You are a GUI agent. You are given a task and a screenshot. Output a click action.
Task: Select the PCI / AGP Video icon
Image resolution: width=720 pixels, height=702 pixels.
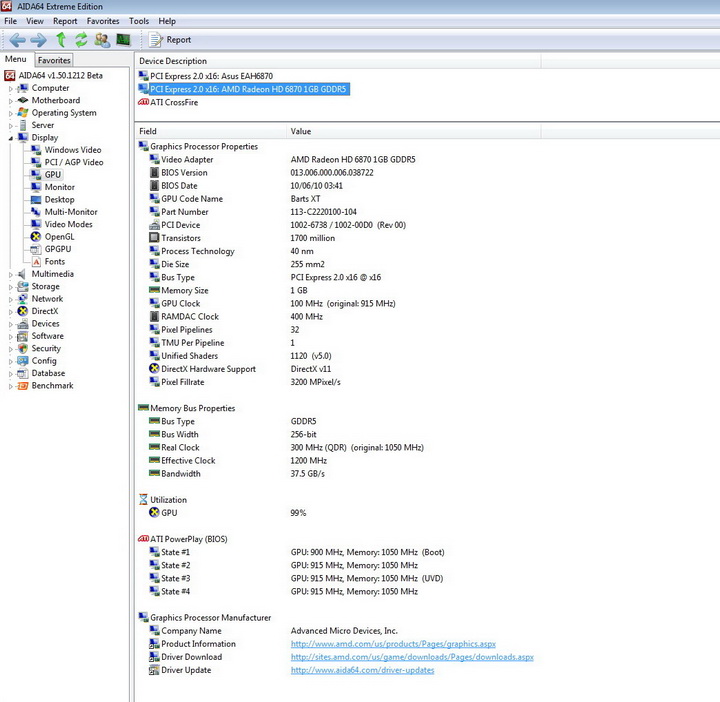pos(36,162)
